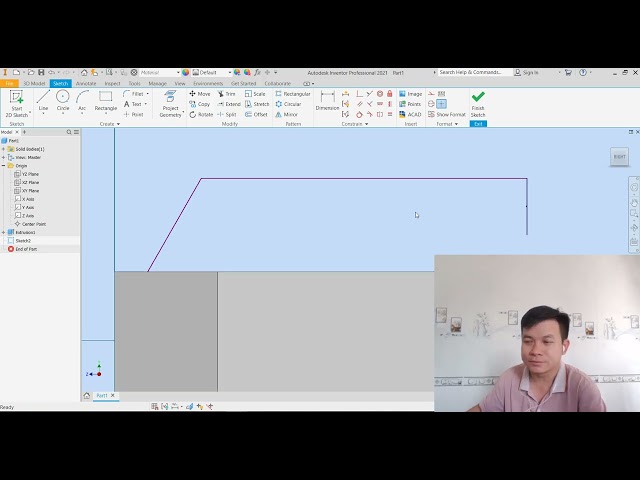
Task: Activate the Trim tool
Action: pos(227,94)
